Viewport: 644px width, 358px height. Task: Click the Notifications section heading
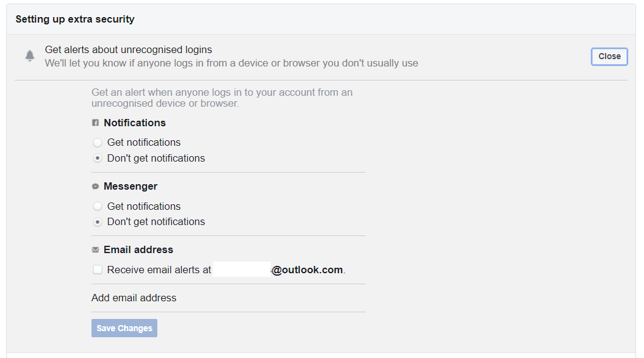(135, 123)
